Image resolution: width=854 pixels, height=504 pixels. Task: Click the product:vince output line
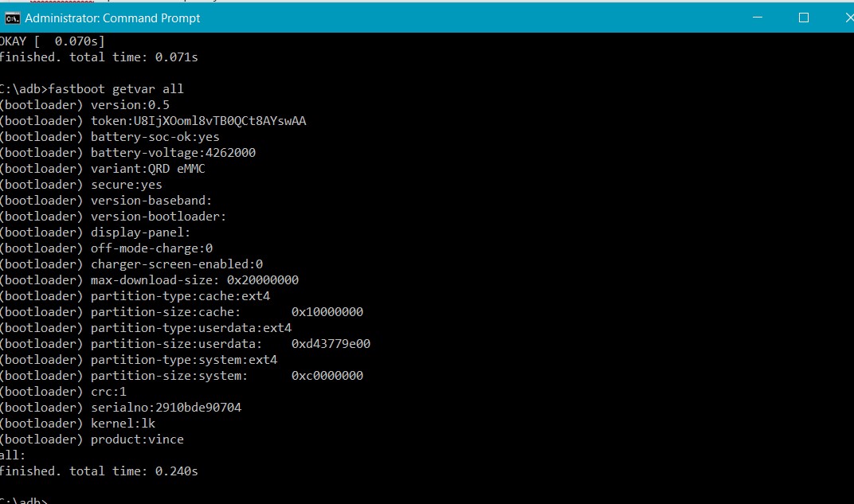tap(92, 440)
